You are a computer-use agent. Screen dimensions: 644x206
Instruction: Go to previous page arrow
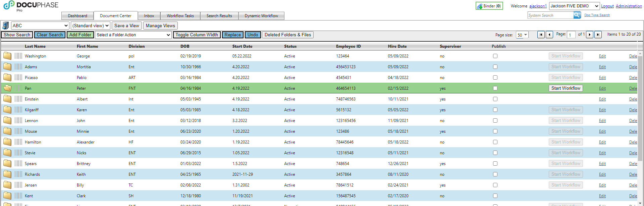(549, 35)
